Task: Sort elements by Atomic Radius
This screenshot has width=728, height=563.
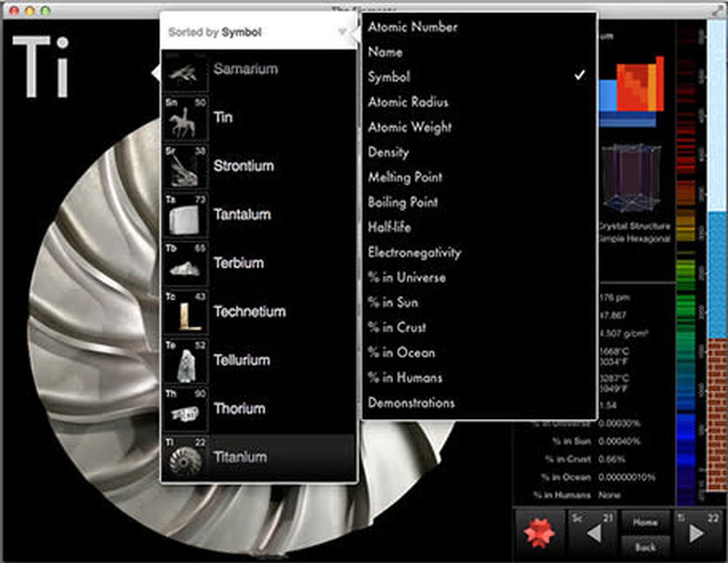Action: coord(408,102)
